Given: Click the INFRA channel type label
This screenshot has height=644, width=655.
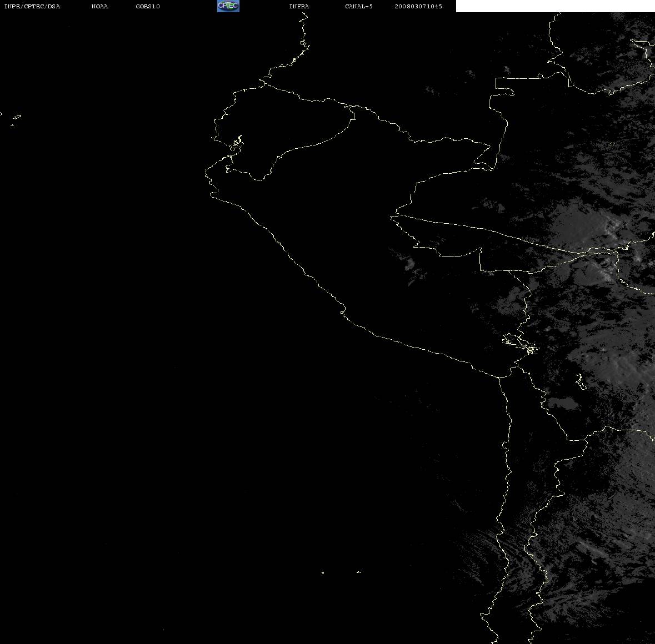Looking at the screenshot, I should (x=299, y=6).
